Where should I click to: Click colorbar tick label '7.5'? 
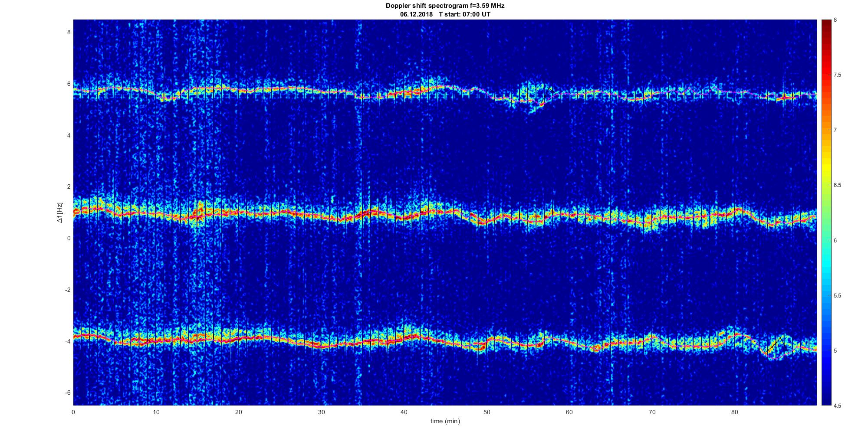coord(837,75)
